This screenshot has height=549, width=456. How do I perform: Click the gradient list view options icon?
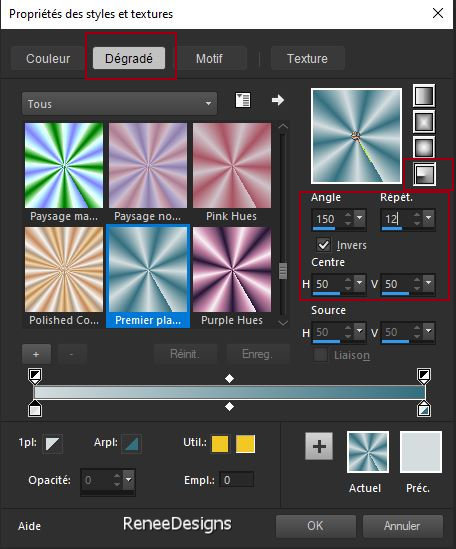coord(243,100)
